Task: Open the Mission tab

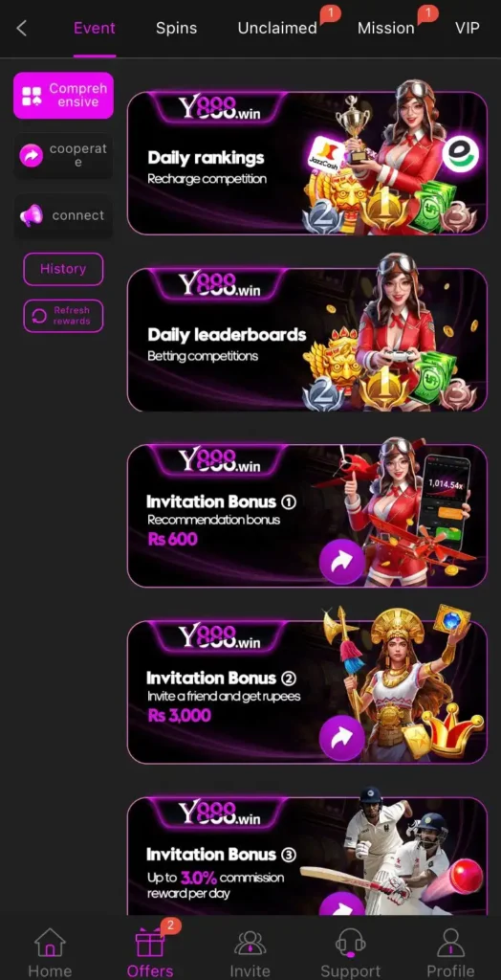Action: (386, 28)
